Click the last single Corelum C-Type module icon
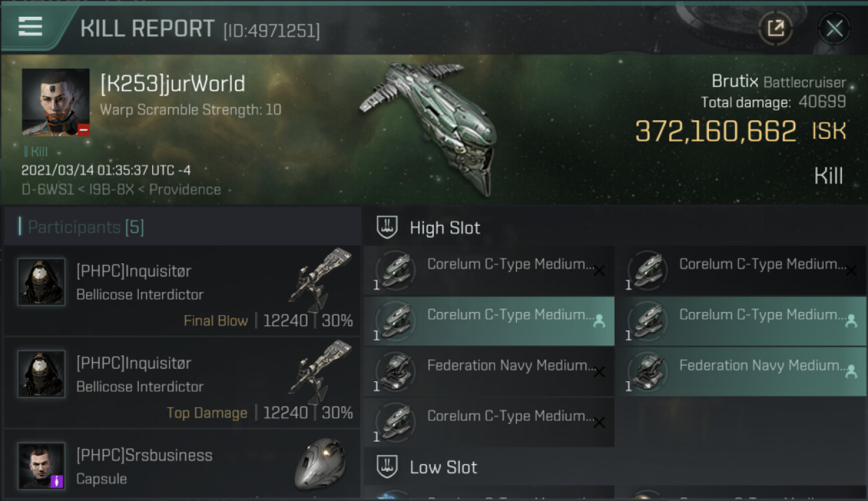Viewport: 868px width, 501px height. point(395,422)
